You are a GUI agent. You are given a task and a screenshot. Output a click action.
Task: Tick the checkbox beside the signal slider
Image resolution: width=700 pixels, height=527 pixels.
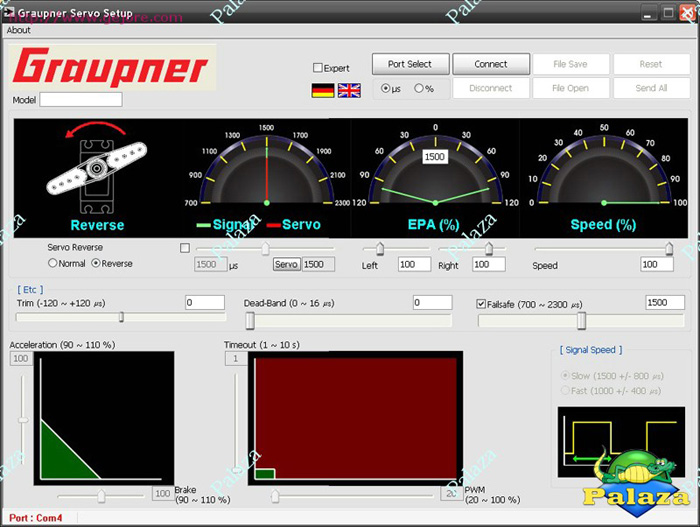[185, 248]
